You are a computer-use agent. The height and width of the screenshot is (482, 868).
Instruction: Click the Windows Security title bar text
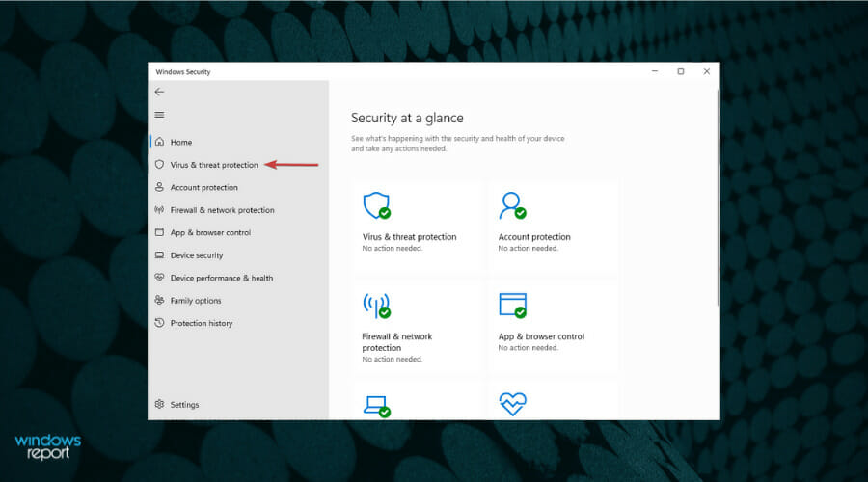pos(183,72)
